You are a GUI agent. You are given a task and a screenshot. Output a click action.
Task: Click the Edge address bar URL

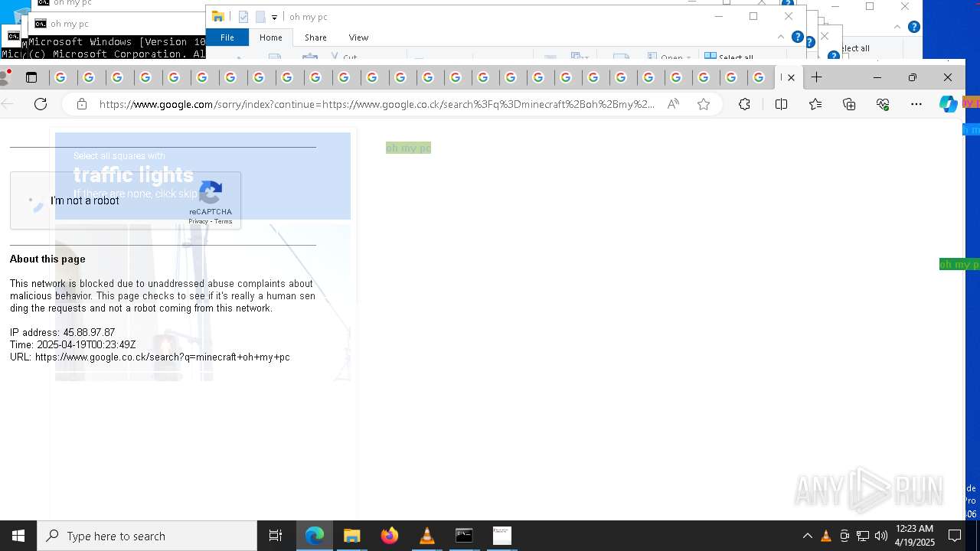tap(377, 104)
